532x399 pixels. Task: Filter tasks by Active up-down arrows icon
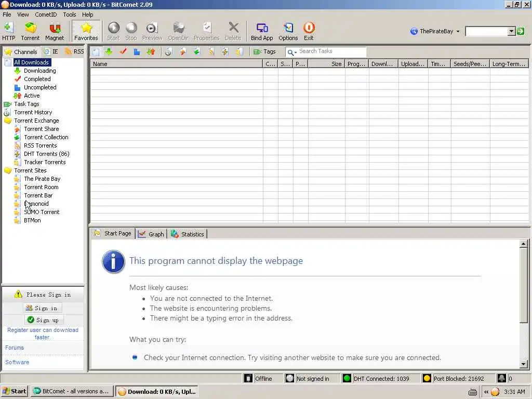tap(151, 51)
